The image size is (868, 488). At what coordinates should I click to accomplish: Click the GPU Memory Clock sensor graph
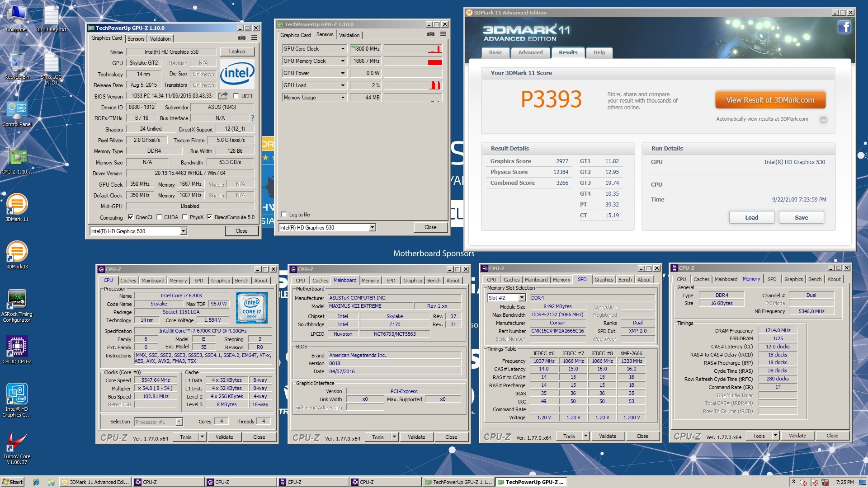[x=413, y=61]
